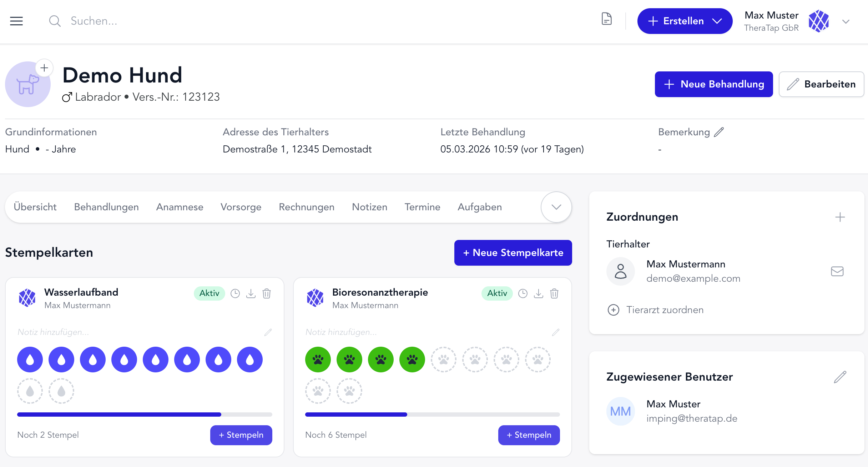Expand the hidden tabs chevron
Viewport: 868px width, 467px height.
pyautogui.click(x=555, y=207)
